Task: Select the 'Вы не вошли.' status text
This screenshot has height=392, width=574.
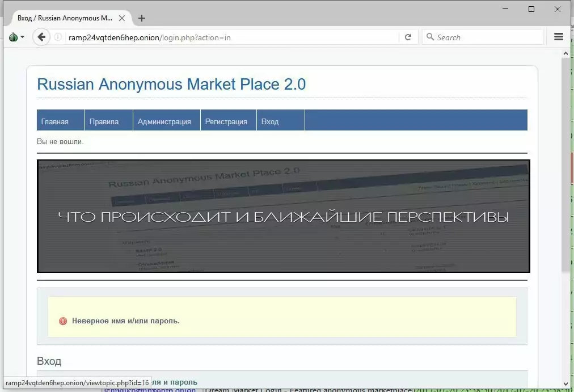Action: tap(60, 142)
